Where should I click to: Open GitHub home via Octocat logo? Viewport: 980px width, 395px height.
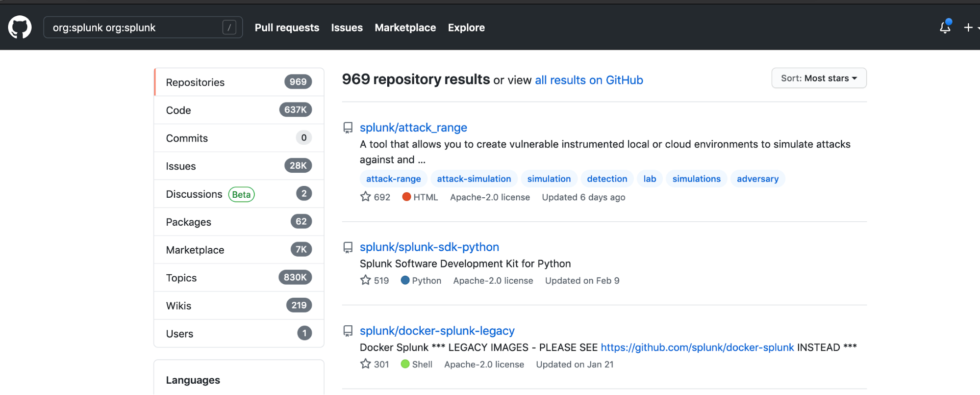pyautogui.click(x=20, y=27)
